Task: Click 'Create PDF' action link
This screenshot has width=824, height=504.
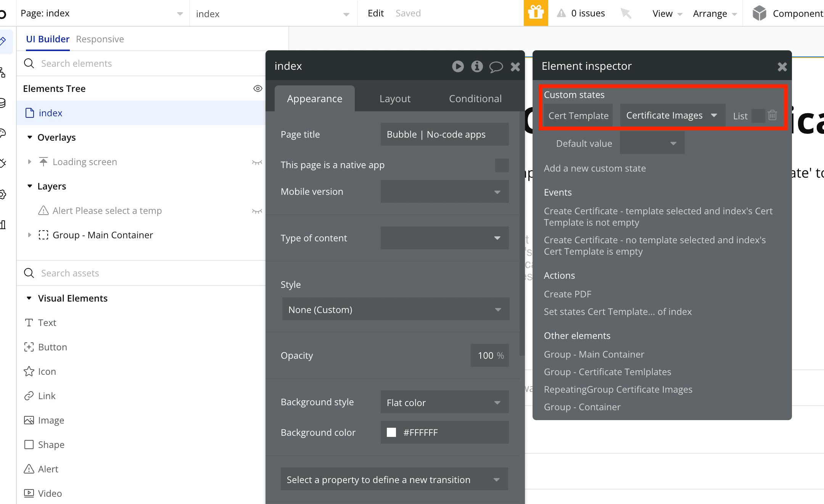Action: tap(568, 294)
